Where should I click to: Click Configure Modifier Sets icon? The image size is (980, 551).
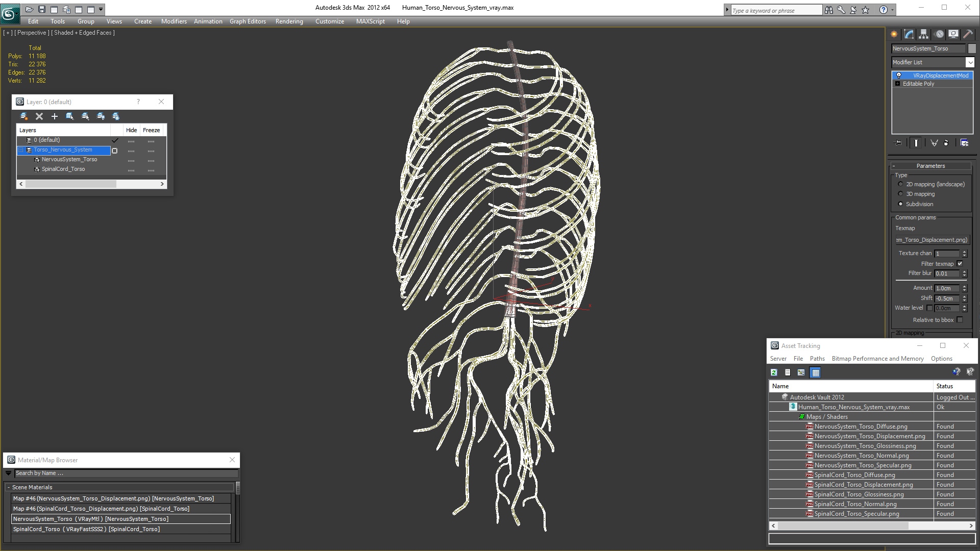point(964,143)
